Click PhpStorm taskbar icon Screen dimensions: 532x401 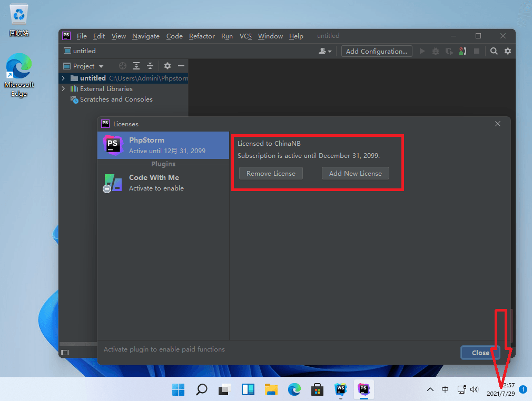coord(364,389)
